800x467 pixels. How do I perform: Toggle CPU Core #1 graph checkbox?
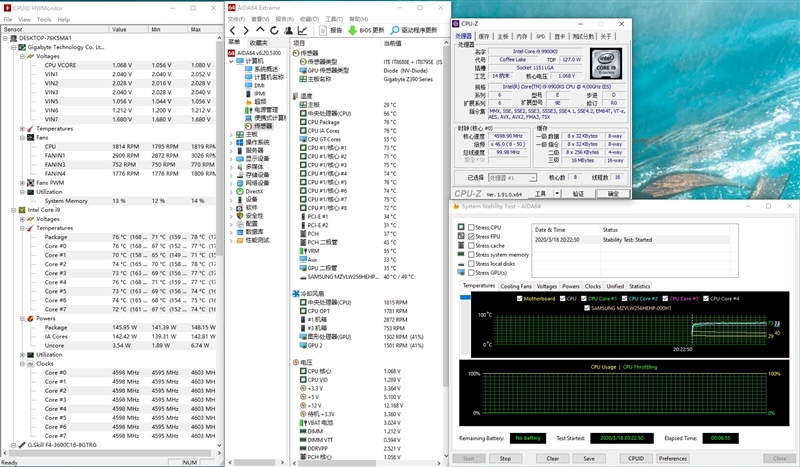584,299
